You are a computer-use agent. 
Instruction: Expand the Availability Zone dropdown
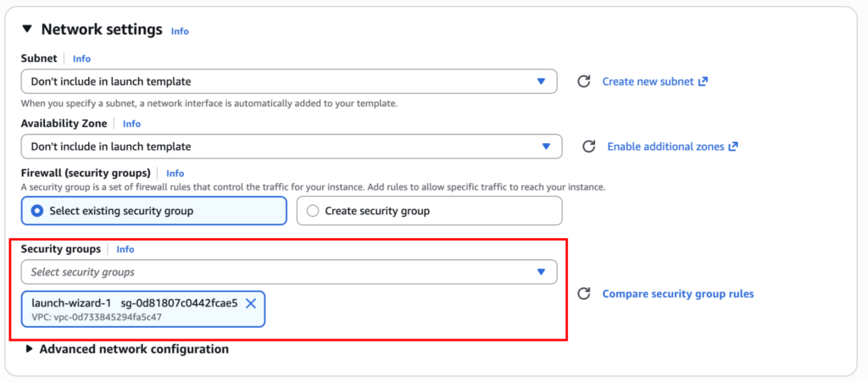tap(291, 147)
